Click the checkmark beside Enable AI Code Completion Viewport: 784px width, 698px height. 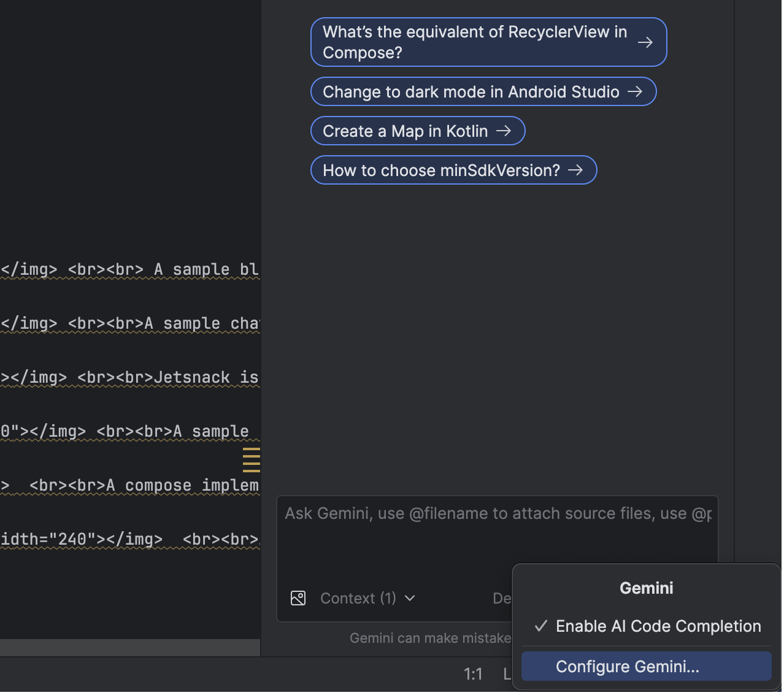(x=540, y=626)
